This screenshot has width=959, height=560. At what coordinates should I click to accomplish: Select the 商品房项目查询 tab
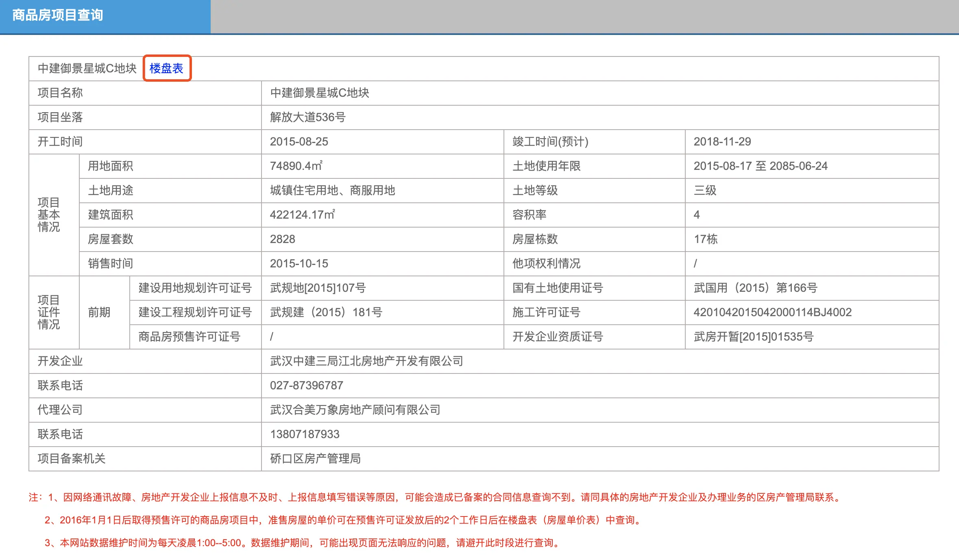point(57,15)
